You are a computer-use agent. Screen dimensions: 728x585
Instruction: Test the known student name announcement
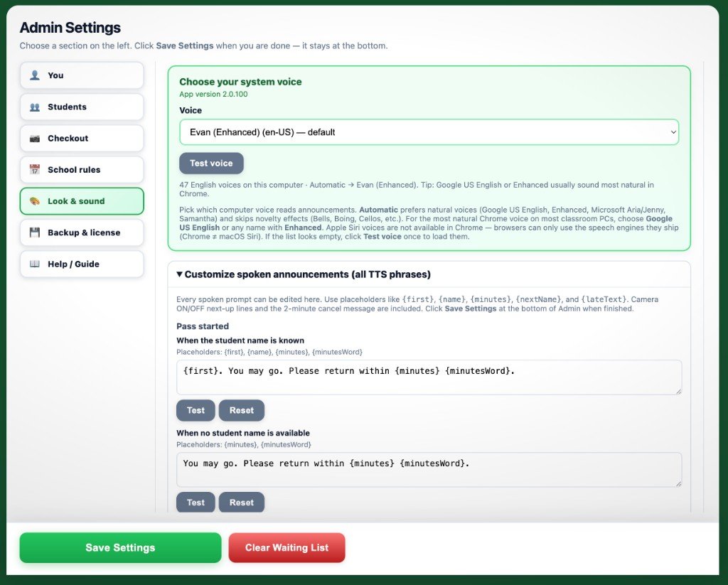tap(196, 410)
